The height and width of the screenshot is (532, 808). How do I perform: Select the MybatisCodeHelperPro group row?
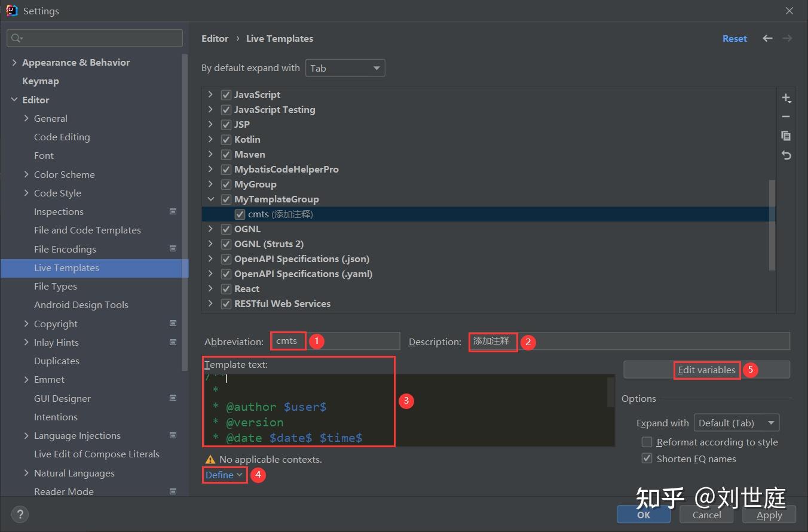click(488, 170)
